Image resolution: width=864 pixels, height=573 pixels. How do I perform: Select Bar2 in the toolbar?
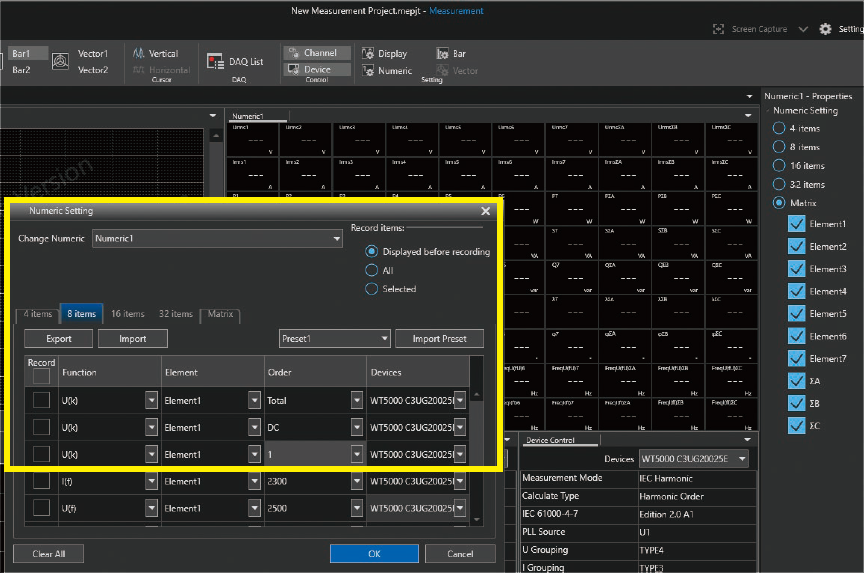click(x=21, y=70)
